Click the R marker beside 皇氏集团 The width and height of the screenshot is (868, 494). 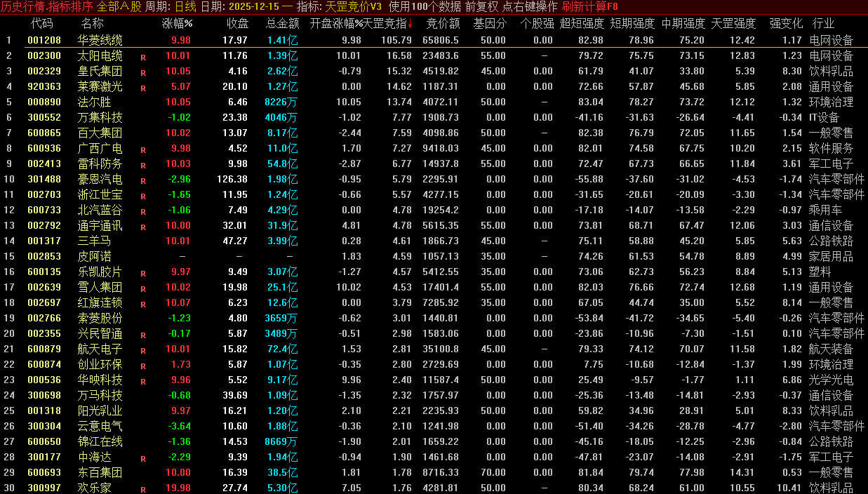pyautogui.click(x=143, y=72)
